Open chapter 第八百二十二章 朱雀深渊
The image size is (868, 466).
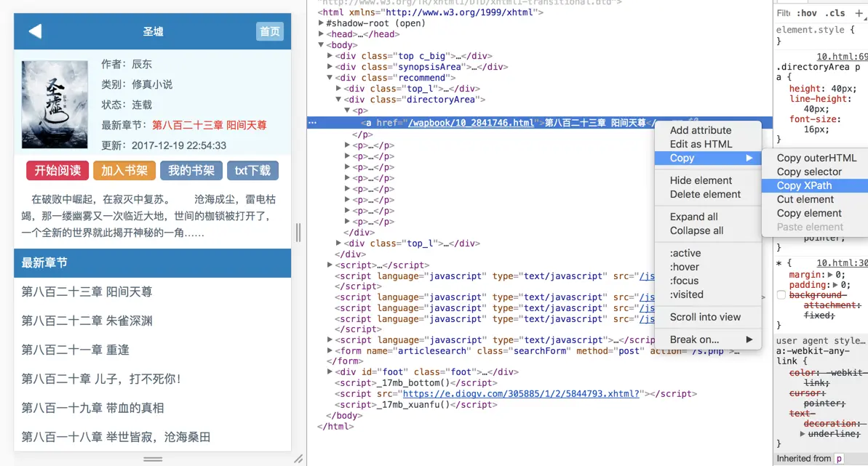(87, 321)
